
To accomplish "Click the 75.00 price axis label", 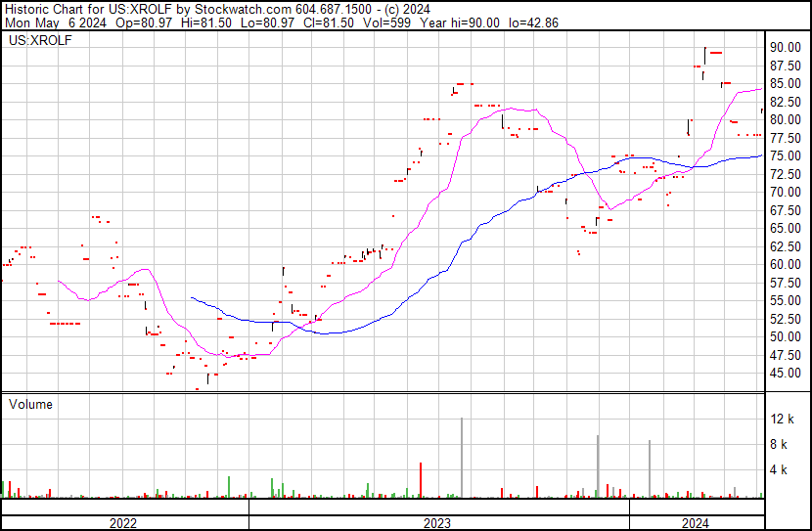I will [x=786, y=156].
